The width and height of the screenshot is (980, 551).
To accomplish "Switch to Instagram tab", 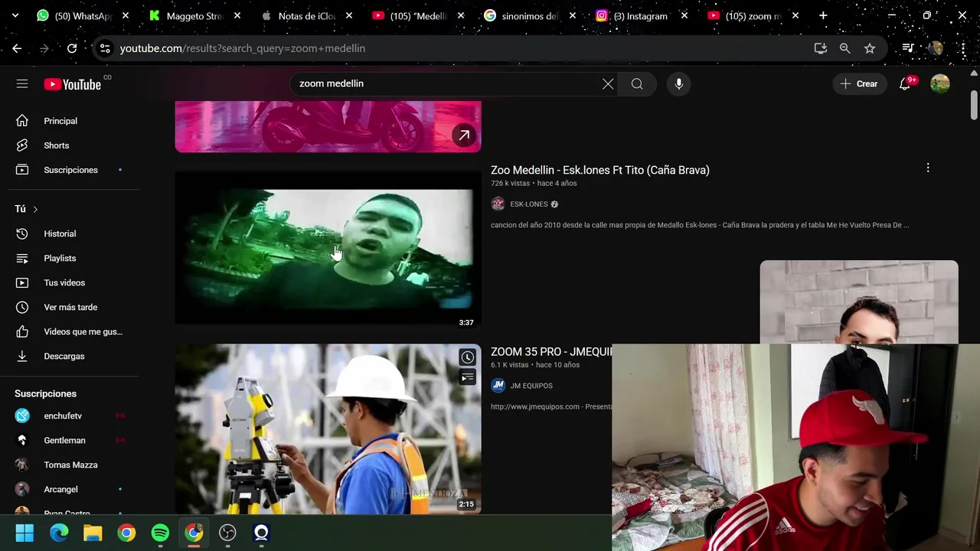I will [640, 15].
